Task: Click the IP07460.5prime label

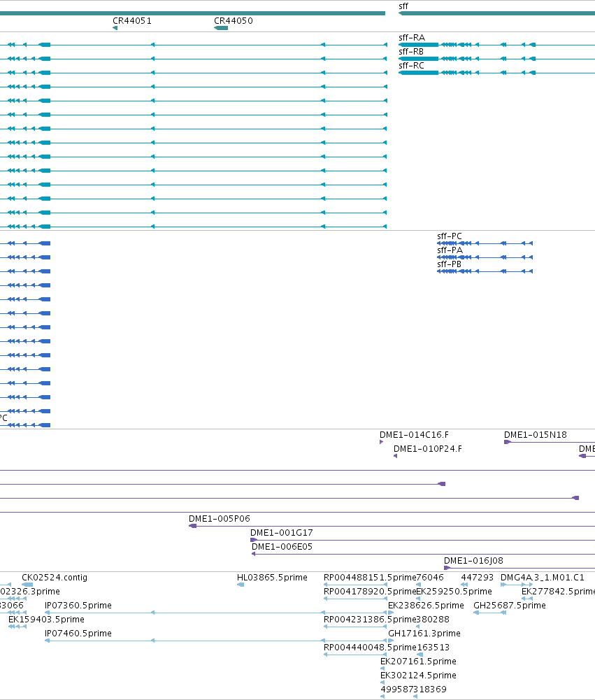Action: point(78,634)
